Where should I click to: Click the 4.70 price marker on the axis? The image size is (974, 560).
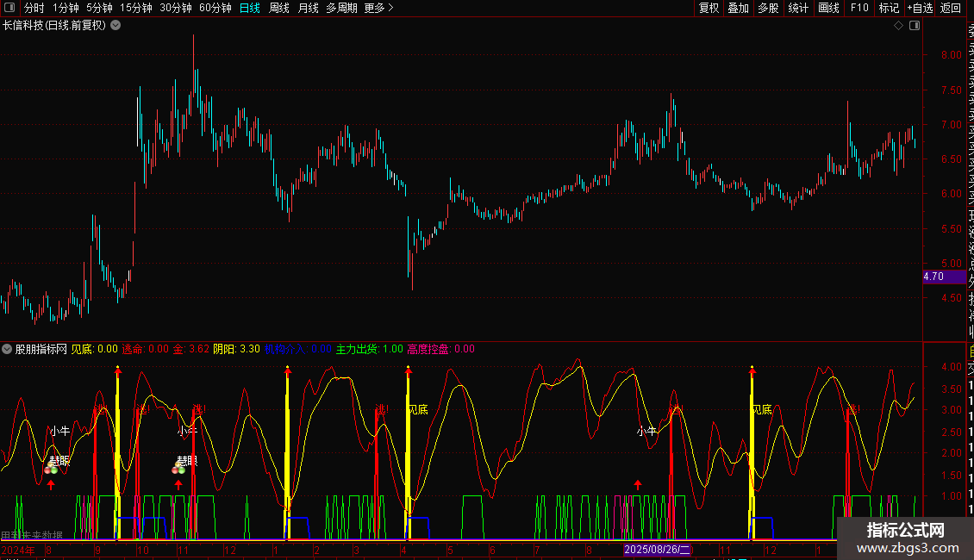(945, 277)
